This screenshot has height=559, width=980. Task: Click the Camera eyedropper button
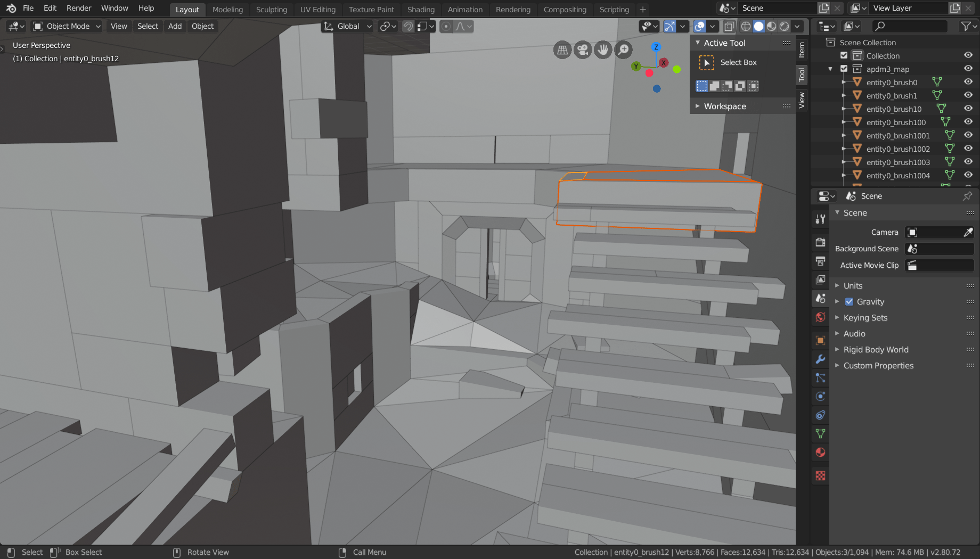[x=969, y=232]
